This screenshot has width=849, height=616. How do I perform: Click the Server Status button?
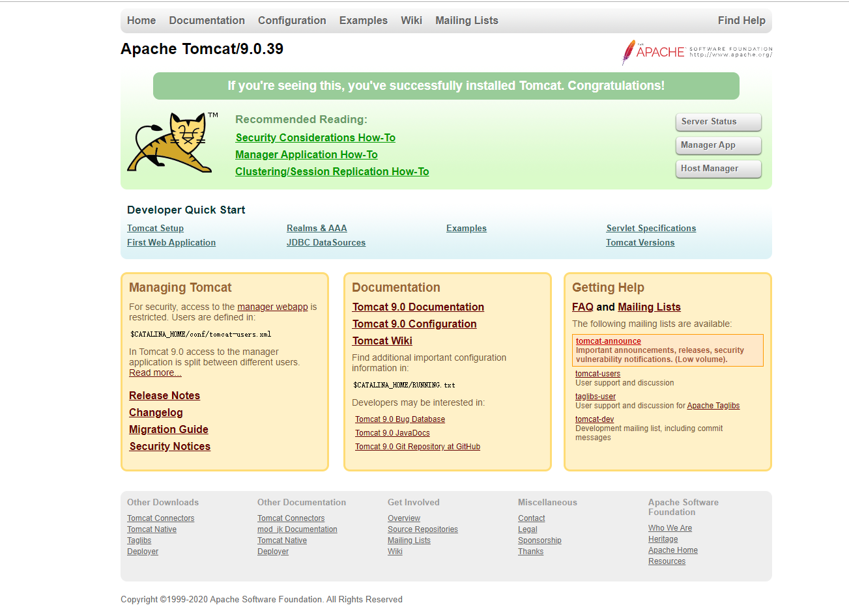click(718, 122)
